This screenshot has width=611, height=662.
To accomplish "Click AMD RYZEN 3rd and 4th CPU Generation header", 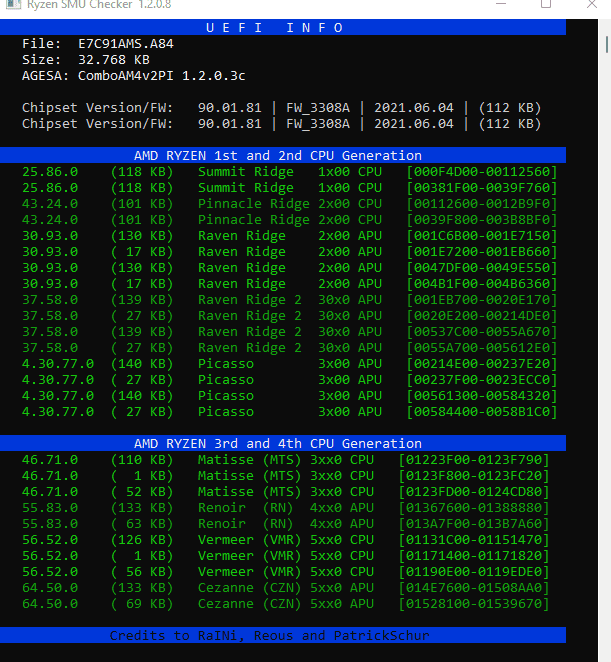I will click(x=283, y=443).
